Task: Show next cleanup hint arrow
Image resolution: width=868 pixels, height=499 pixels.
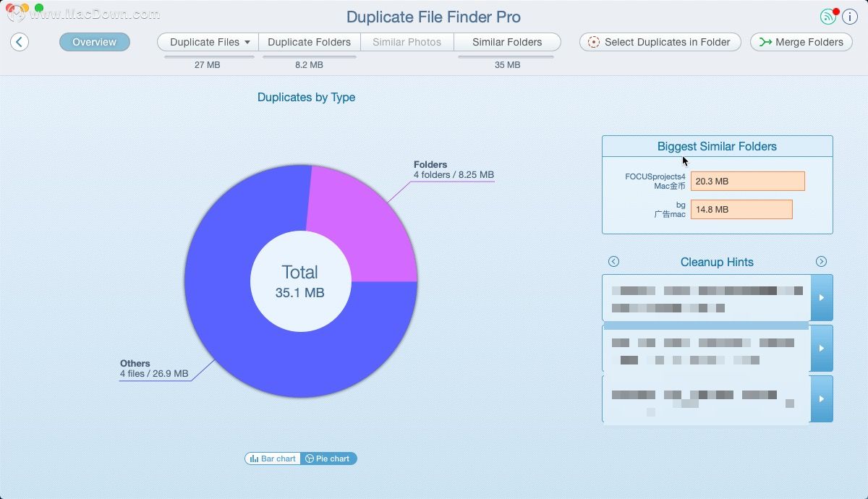Action: click(x=821, y=262)
